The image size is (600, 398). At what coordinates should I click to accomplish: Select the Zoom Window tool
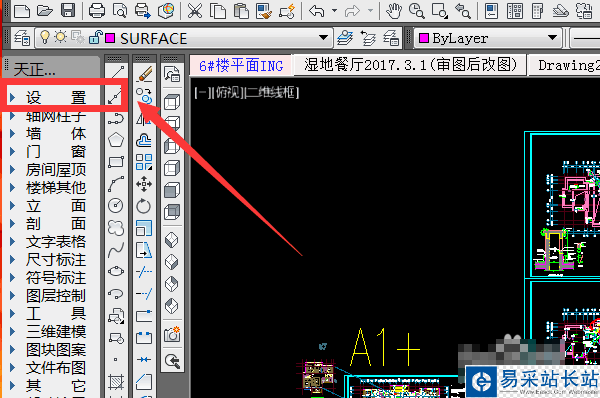(x=439, y=11)
